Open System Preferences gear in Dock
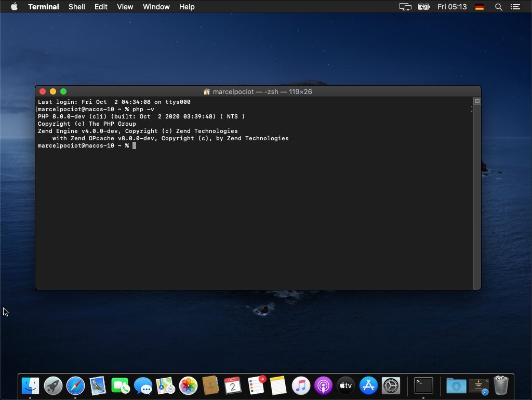The image size is (532, 400). pos(391,386)
